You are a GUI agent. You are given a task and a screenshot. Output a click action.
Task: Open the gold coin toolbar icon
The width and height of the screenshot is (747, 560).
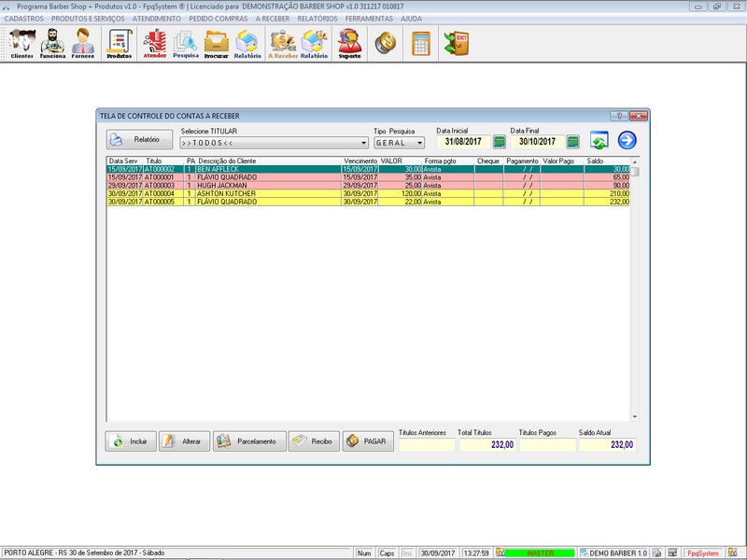[x=384, y=44]
